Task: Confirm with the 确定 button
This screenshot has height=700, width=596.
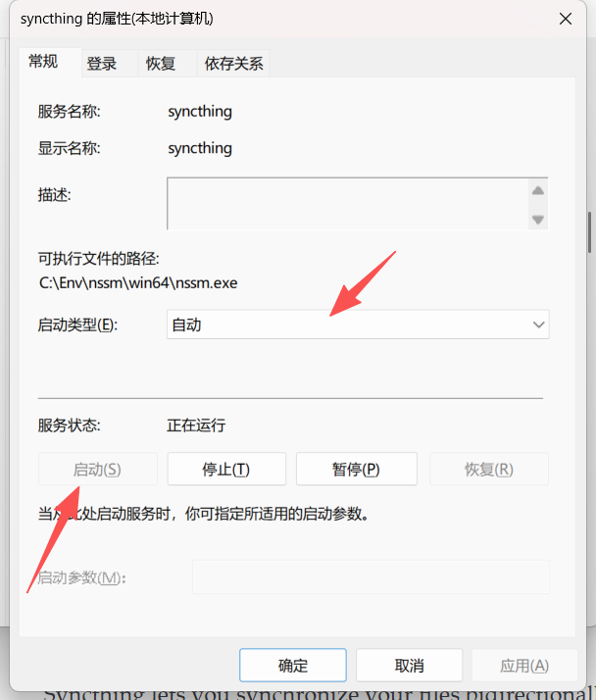Action: click(x=292, y=666)
